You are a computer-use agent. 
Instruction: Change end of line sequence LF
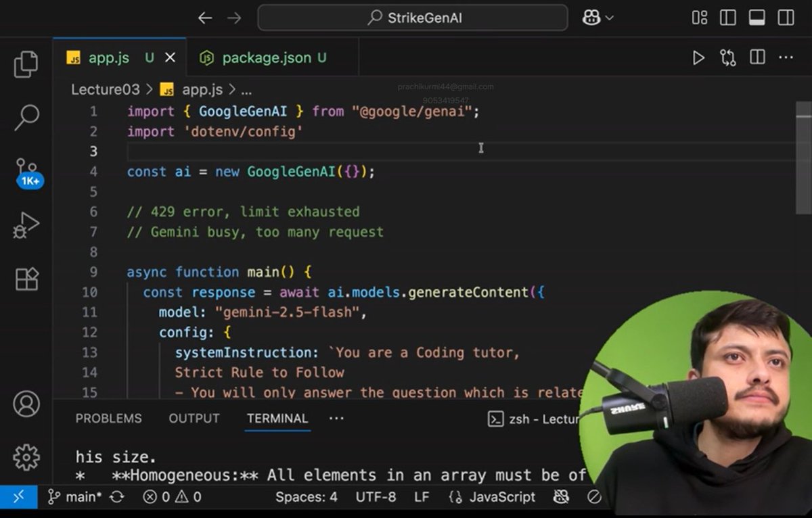tap(422, 497)
